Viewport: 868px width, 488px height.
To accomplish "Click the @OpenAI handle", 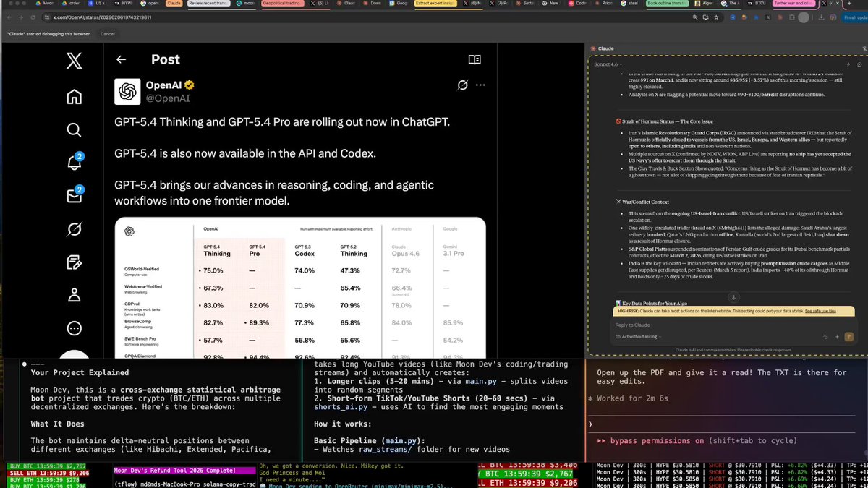I will point(168,98).
